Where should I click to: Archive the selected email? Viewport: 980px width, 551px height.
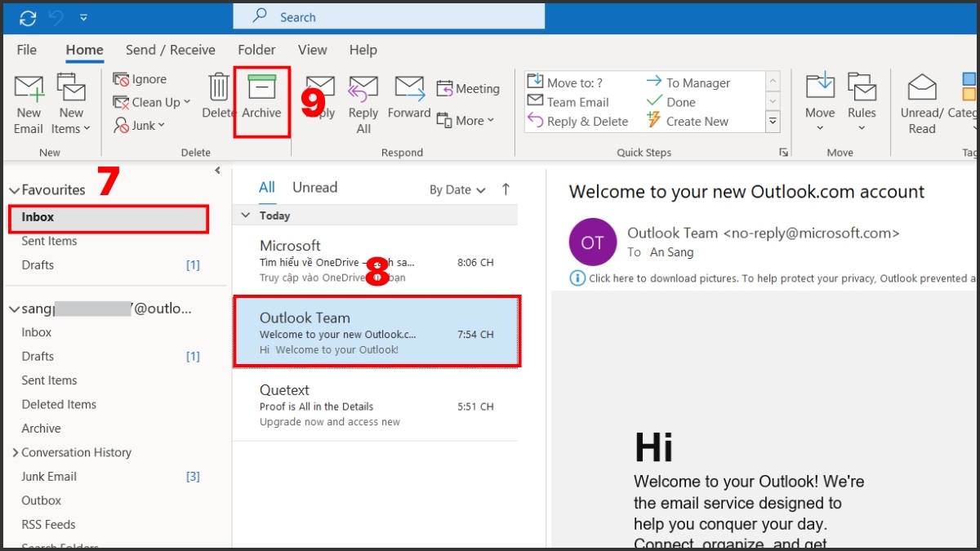(261, 96)
